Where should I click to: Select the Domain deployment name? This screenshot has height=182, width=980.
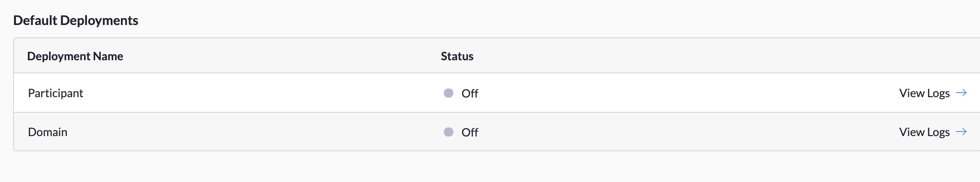click(x=48, y=132)
